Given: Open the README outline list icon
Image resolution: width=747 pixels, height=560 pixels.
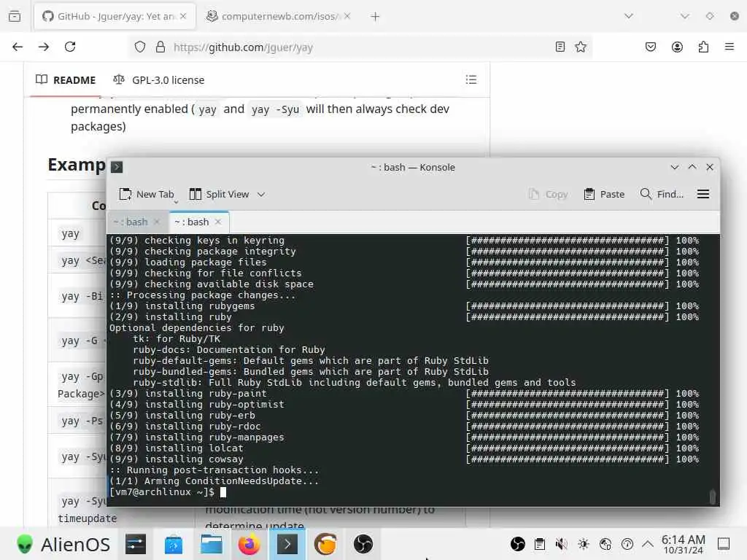Looking at the screenshot, I should 471,80.
